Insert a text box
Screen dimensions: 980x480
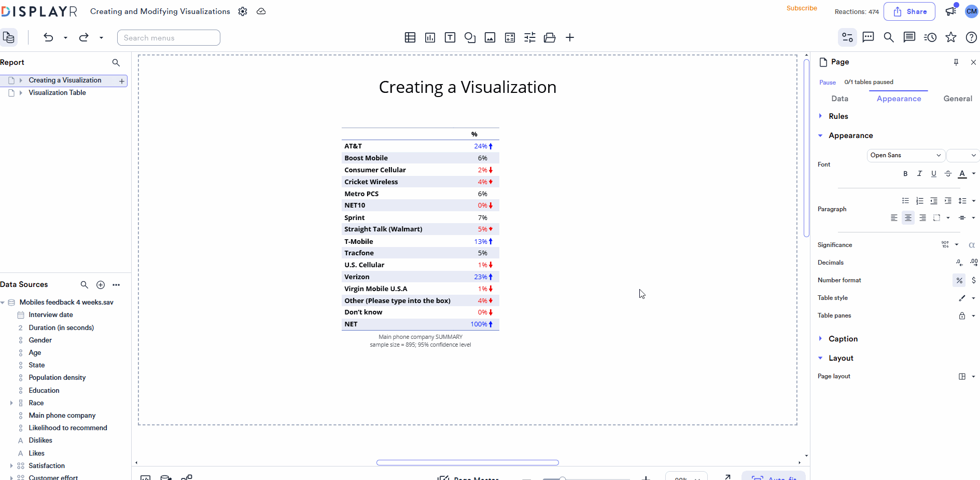(x=450, y=37)
